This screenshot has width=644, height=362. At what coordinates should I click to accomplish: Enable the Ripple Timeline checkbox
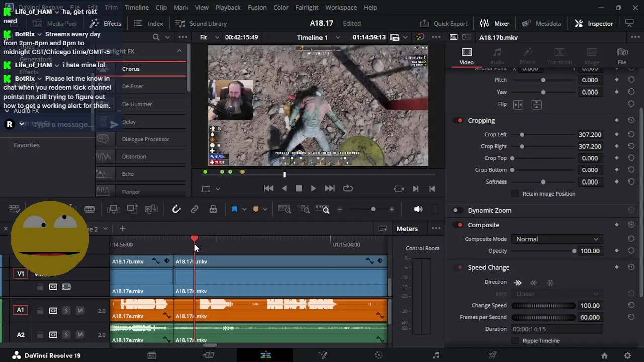515,341
